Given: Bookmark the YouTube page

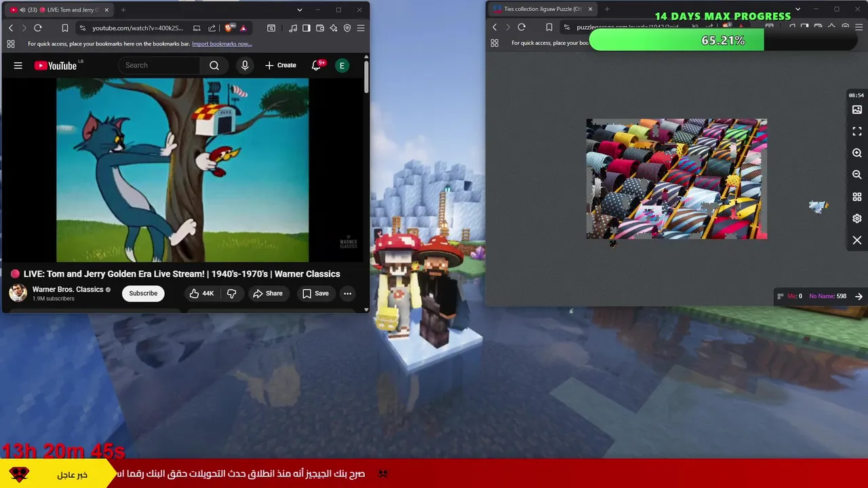Looking at the screenshot, I should point(65,28).
